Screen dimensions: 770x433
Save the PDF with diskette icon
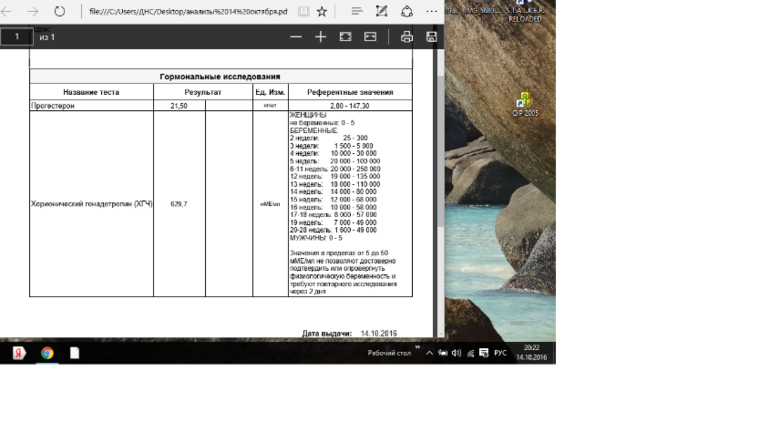(x=431, y=37)
